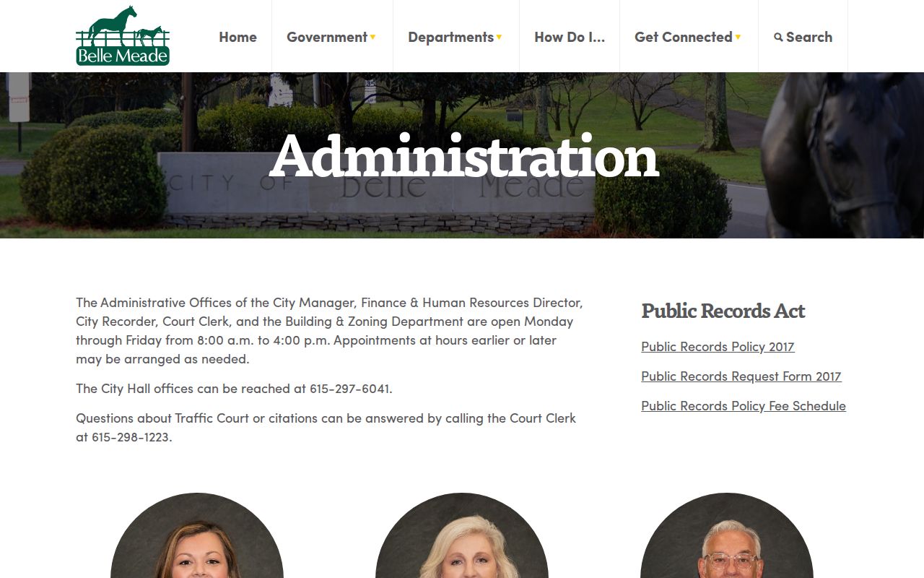This screenshot has width=924, height=578.
Task: Click the brown-haired woman's portrait photo
Action: pos(197,535)
